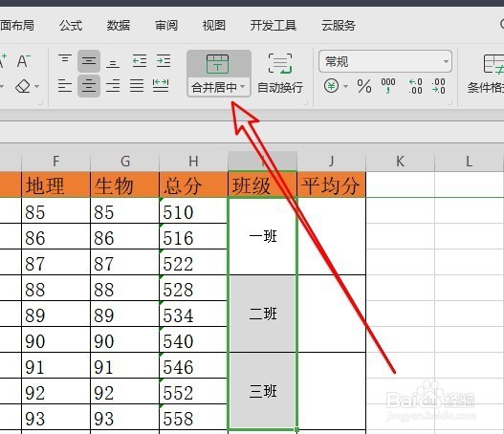504x434 pixels.
Task: Click the cell with total 510
Action: 193,210
